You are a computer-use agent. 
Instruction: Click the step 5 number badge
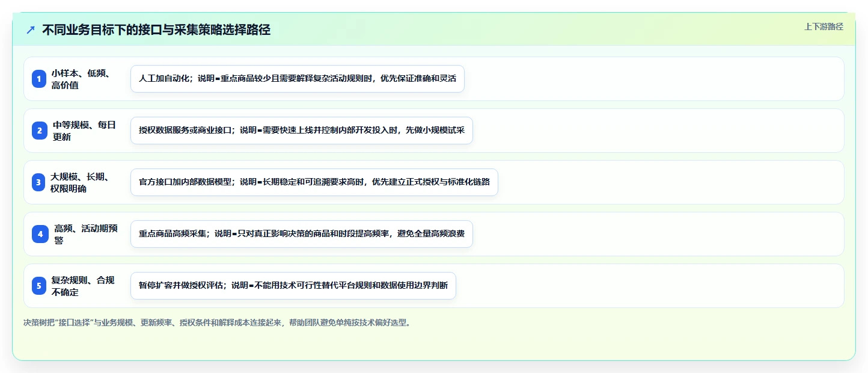[x=39, y=286]
